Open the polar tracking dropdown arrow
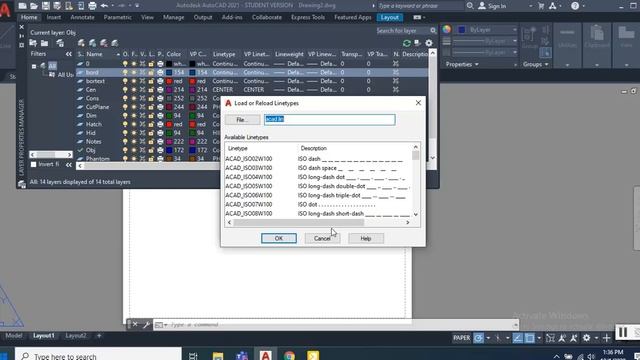640x360 pixels. 488,338
